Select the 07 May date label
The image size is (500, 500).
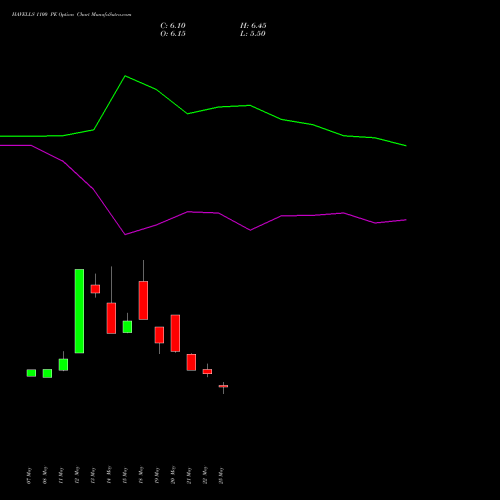(29, 476)
